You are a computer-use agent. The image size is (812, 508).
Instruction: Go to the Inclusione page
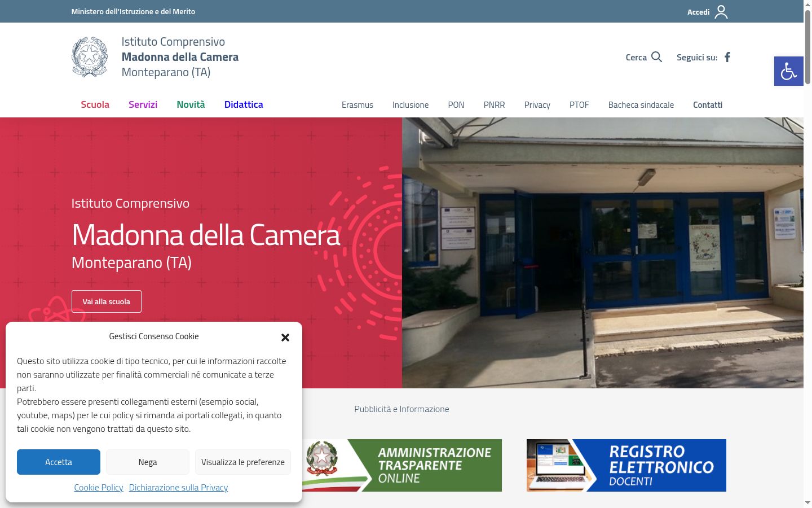[x=411, y=105]
